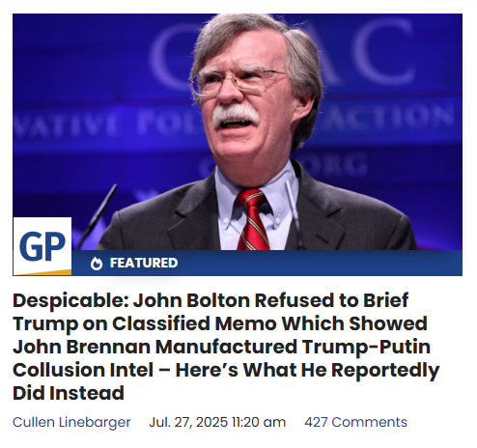Click the GP logo badge
The width and height of the screenshot is (477, 448).
click(x=42, y=246)
